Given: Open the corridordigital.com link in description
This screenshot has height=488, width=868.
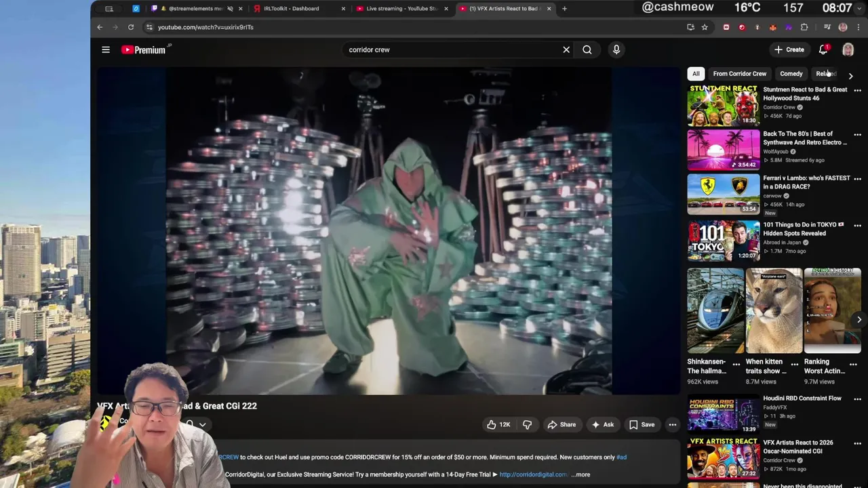Looking at the screenshot, I should click(533, 474).
